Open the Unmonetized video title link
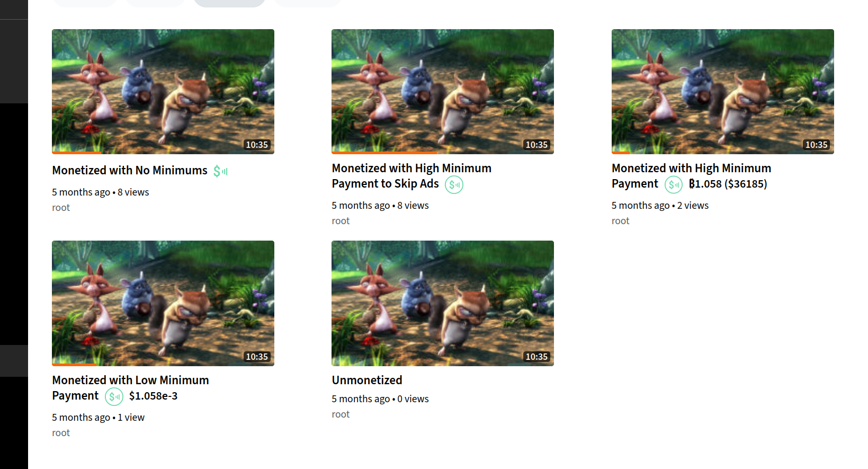This screenshot has height=469, width=868. (x=367, y=380)
